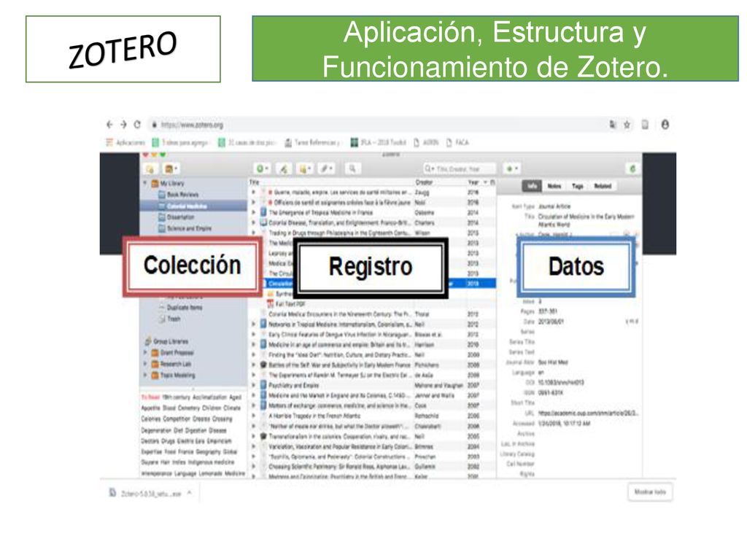Open Advanced Search magnifier icon
Viewport: 747px width, 560px height.
tap(352, 168)
